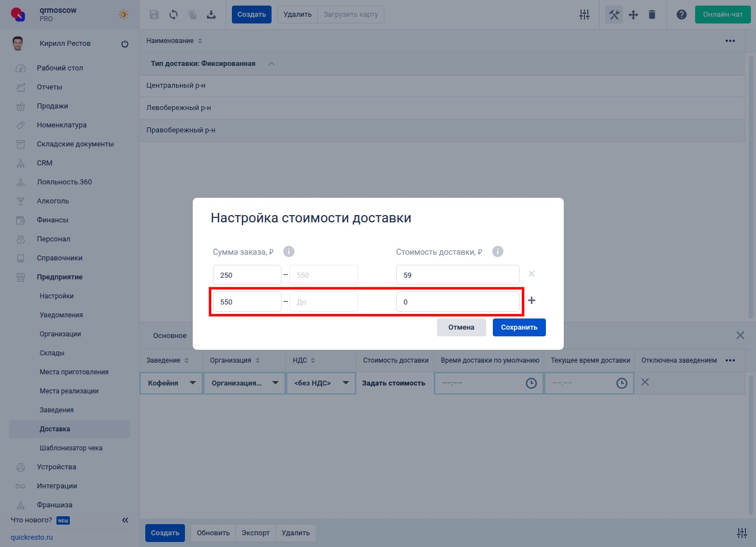Screen dimensions: 756x547
Task: Click the empty До order sum field
Action: 324,302
